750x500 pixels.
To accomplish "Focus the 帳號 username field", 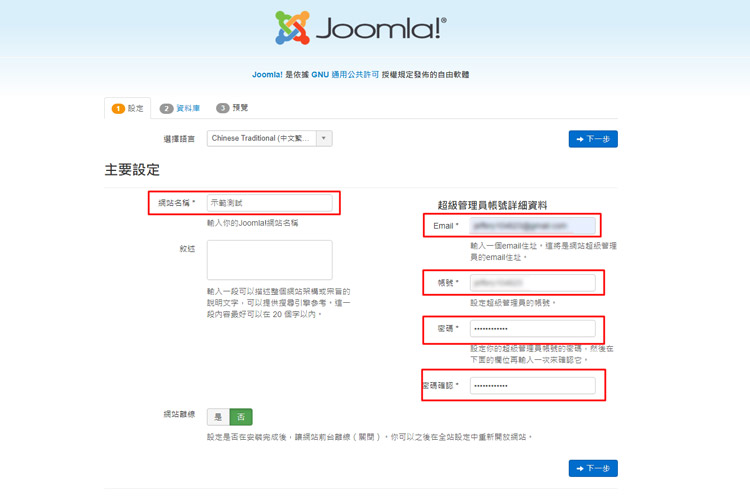I will tap(532, 283).
